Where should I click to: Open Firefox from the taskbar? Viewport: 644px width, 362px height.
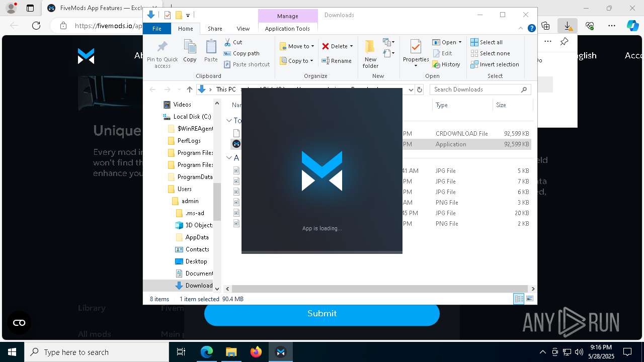coord(256,352)
